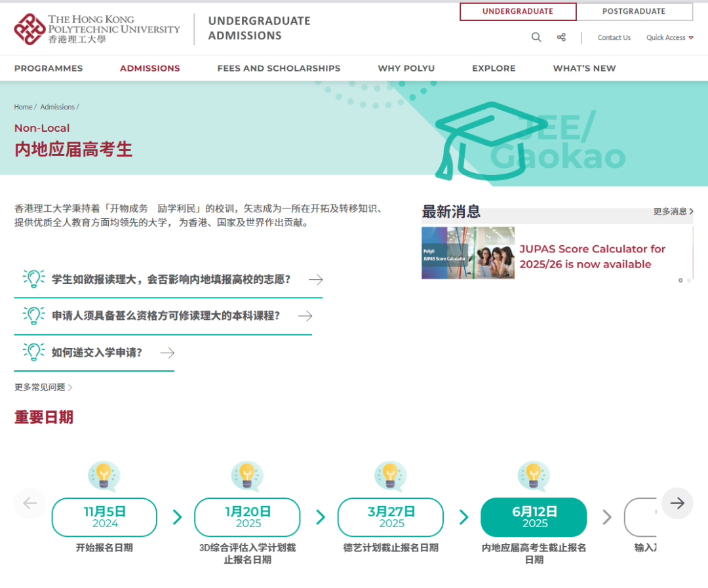Open the Admissions menu
The height and width of the screenshot is (588, 708).
pos(150,68)
